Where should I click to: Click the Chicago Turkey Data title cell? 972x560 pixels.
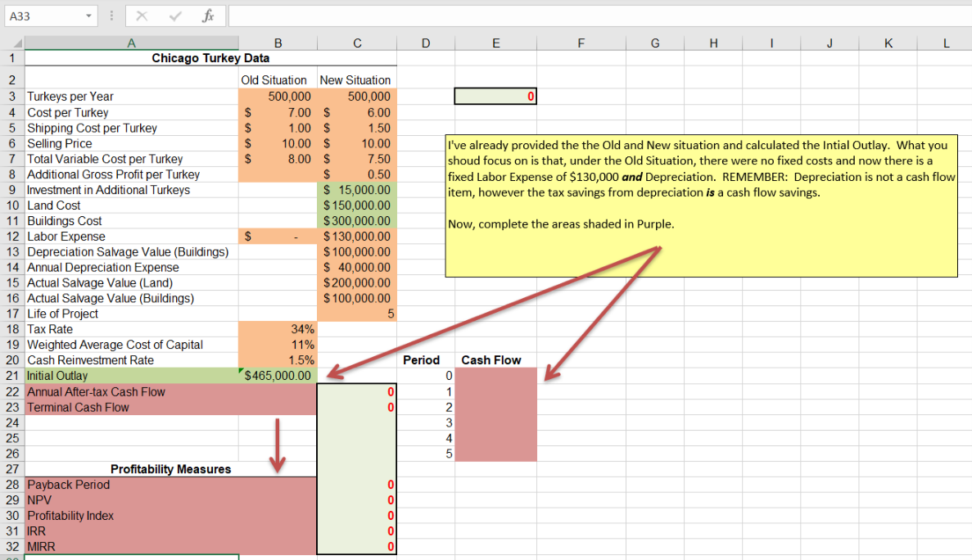pos(210,58)
